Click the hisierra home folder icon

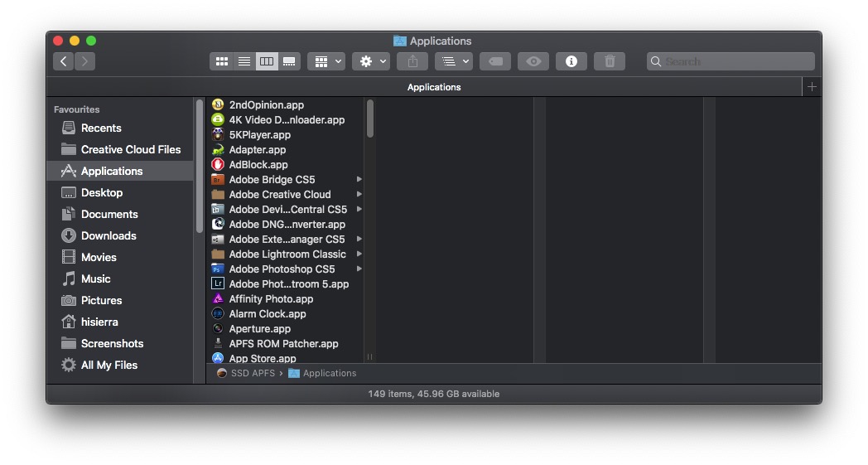[x=69, y=322]
